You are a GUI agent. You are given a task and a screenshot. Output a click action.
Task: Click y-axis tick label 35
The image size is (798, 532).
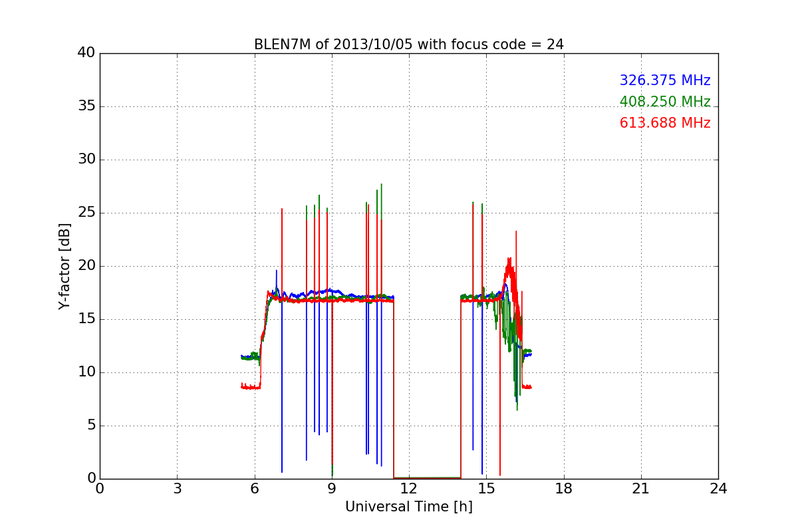coord(86,106)
